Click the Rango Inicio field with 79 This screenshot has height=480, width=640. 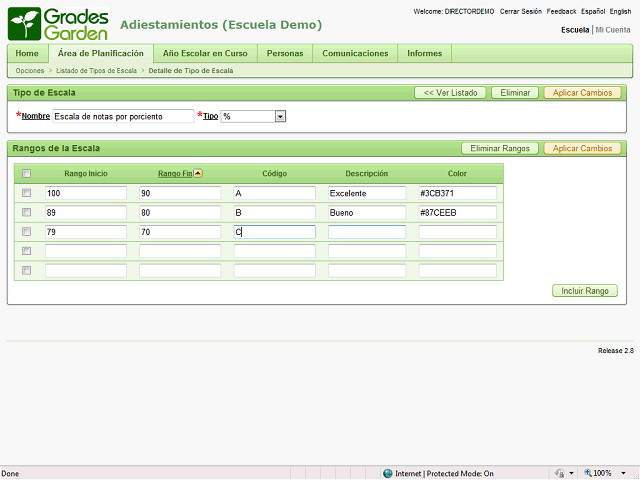pos(86,232)
